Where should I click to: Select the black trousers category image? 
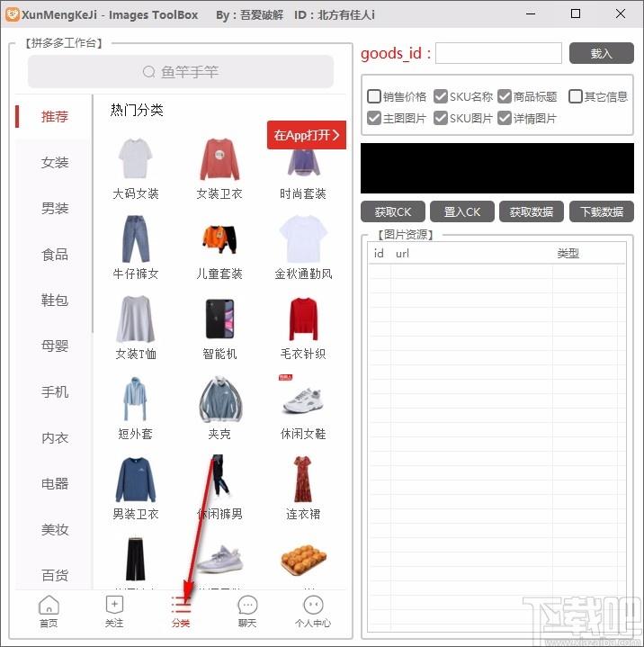[135, 558]
